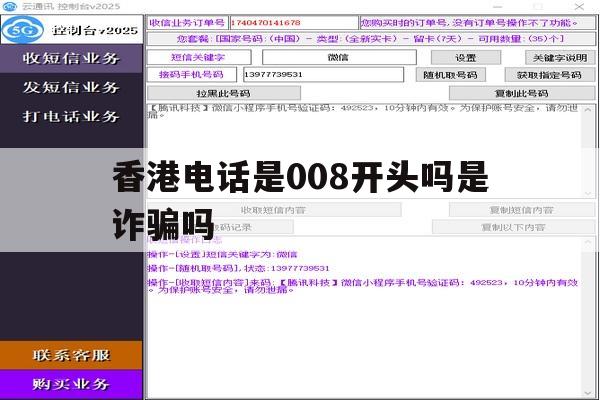This screenshot has width=600, height=400.
Task: Click scroll-down arrow of SMS content box
Action: click(588, 193)
